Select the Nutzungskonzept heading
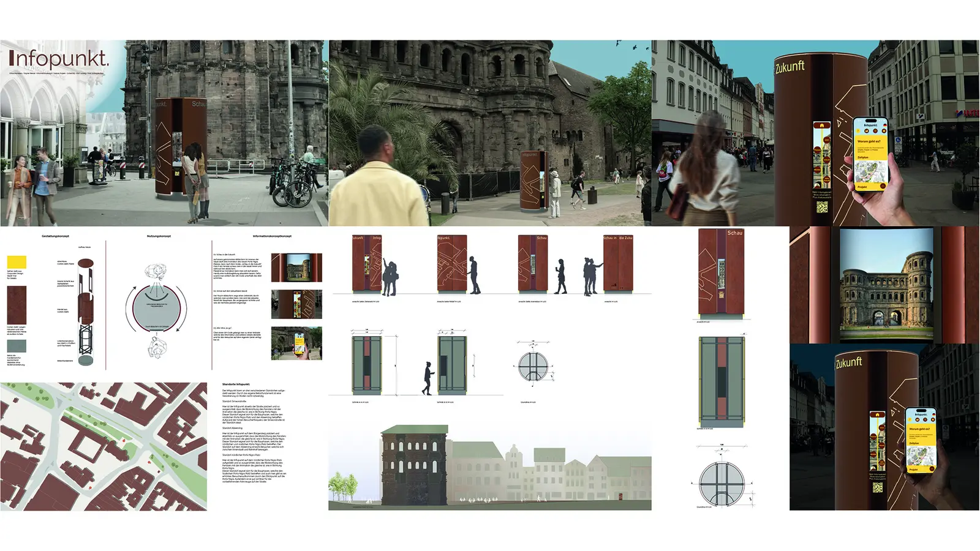Viewport: 980px width, 551px height. coord(159,236)
